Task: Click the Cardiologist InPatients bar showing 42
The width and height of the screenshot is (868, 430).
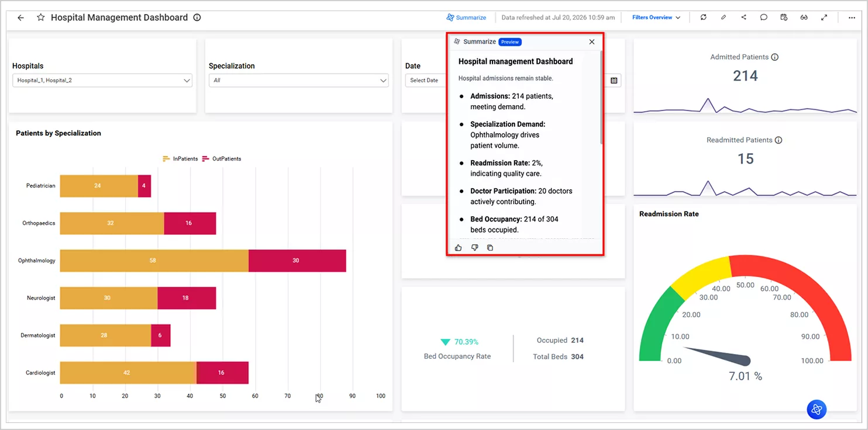Action: [x=128, y=373]
